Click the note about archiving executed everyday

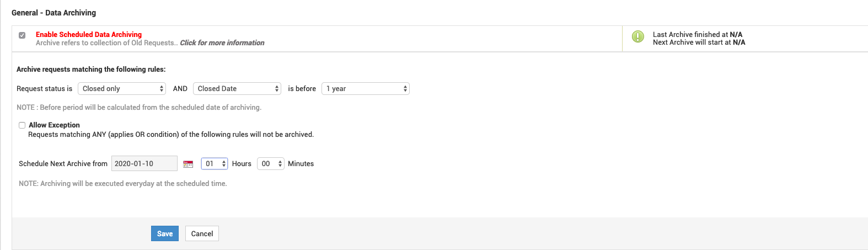pyautogui.click(x=122, y=184)
